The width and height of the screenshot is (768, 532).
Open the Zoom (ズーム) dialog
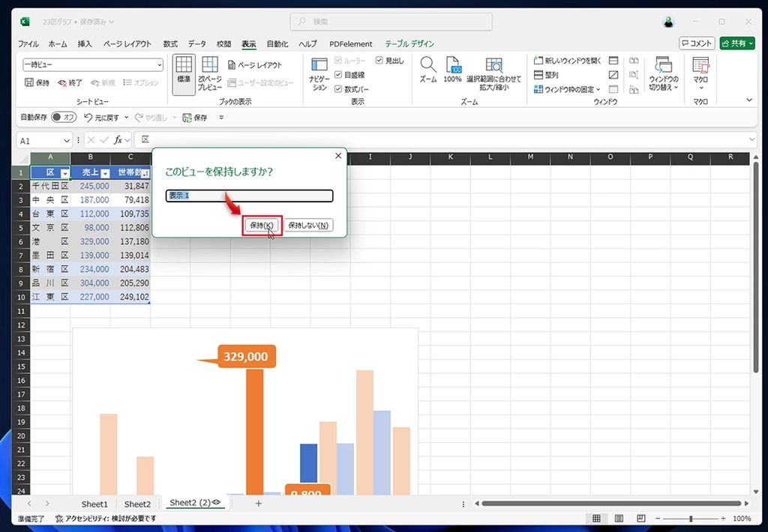tap(428, 70)
